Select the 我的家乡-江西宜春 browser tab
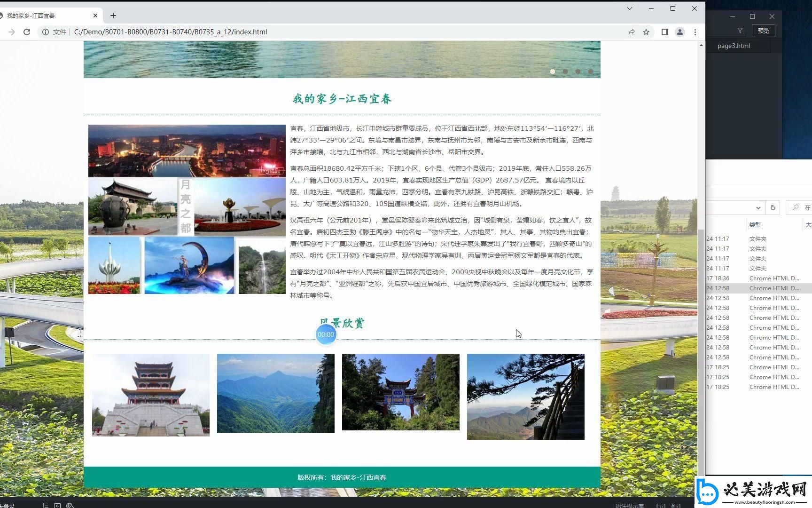 pyautogui.click(x=47, y=15)
